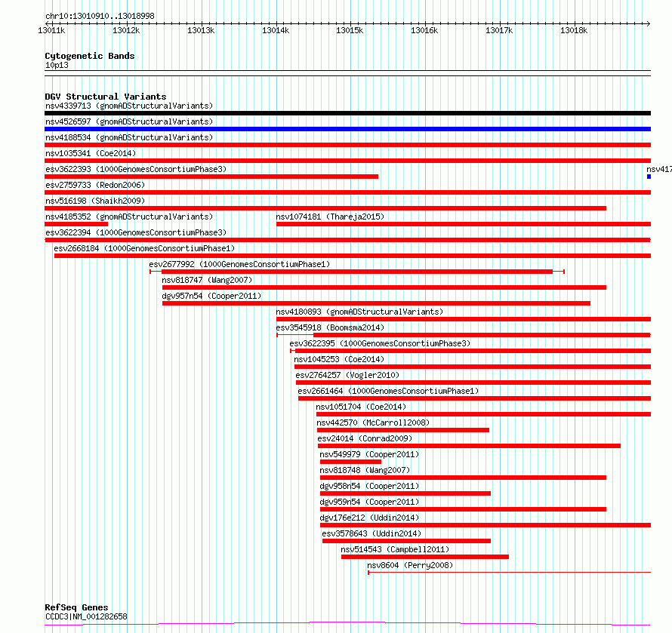The width and height of the screenshot is (672, 633).
Task: Open esv3622395 1000Genomes Phase3 variant
Action: [x=380, y=343]
